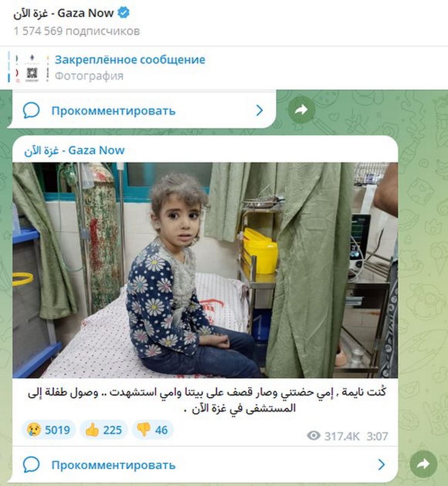Toggle the crying face reaction 5019
The width and height of the screenshot is (448, 486).
pos(49,430)
